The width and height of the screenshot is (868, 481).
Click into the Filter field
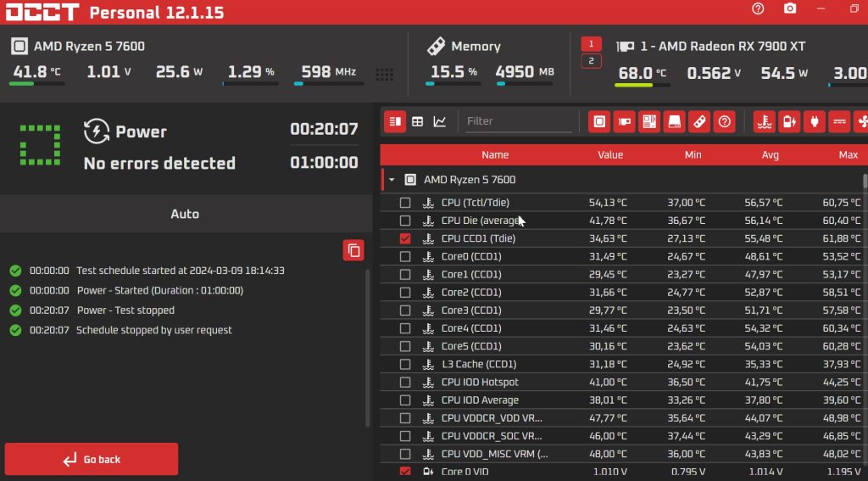tap(518, 121)
